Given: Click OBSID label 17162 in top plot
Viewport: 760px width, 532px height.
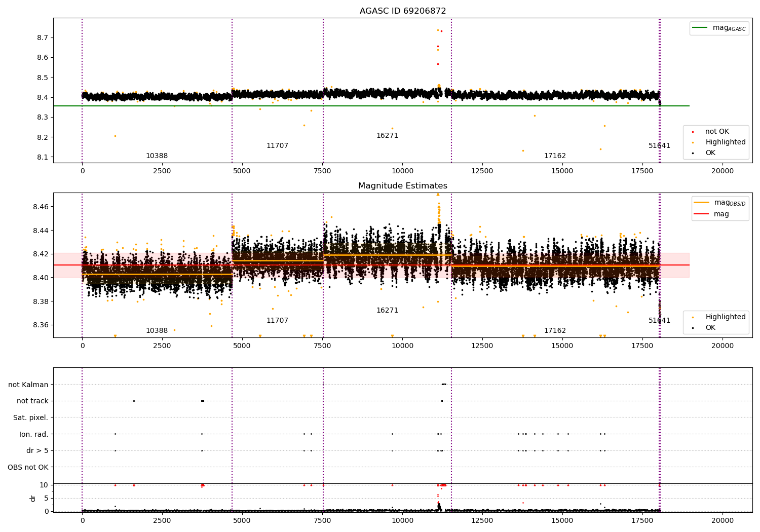Looking at the screenshot, I should tap(555, 156).
